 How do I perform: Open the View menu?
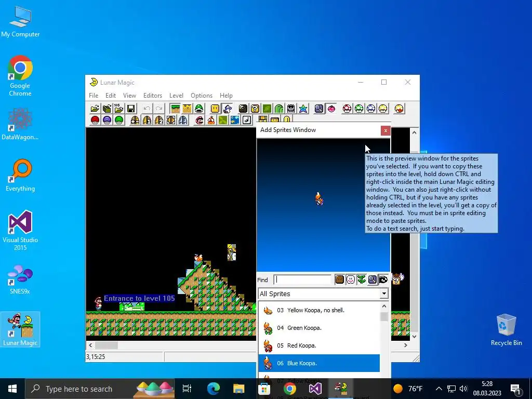pos(129,96)
